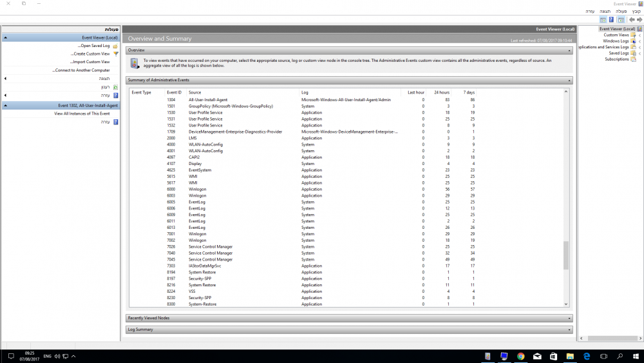Toggle the show/hide action pane toolbar button

tap(603, 20)
